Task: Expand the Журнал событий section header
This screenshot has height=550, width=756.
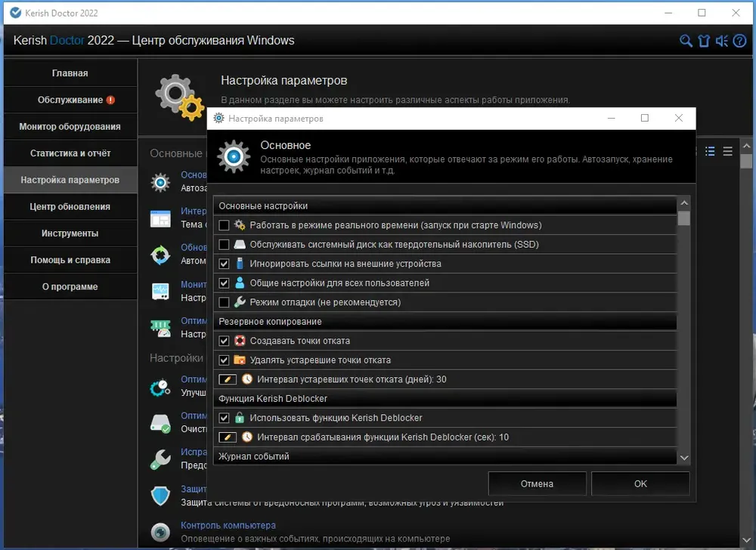Action: pos(445,456)
